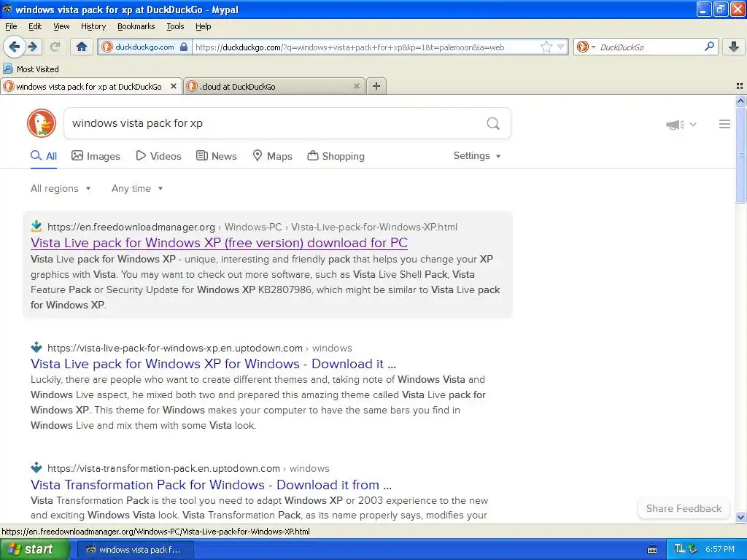Close the .cloud at DuckDuckGo tab
The height and width of the screenshot is (560, 747).
[x=356, y=86]
